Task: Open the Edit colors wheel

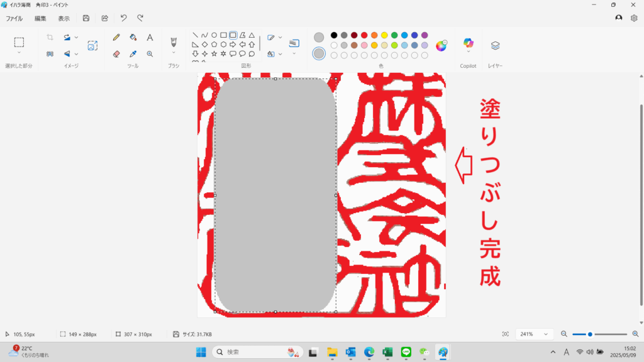Action: click(441, 45)
